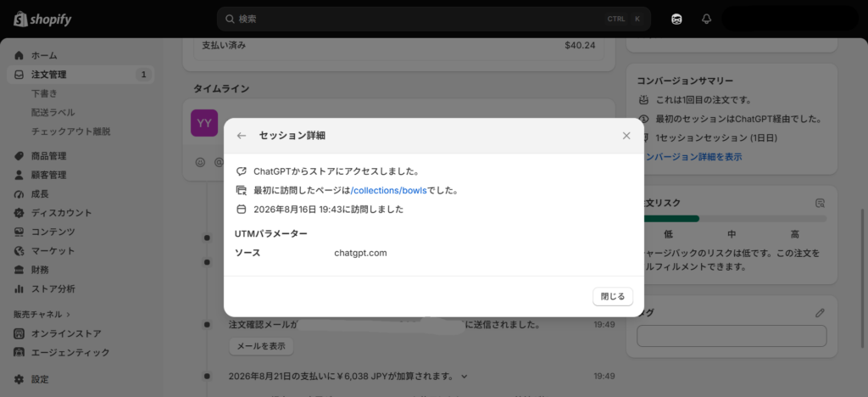Click the first order icon in summary
This screenshot has width=868, height=397.
tap(643, 100)
